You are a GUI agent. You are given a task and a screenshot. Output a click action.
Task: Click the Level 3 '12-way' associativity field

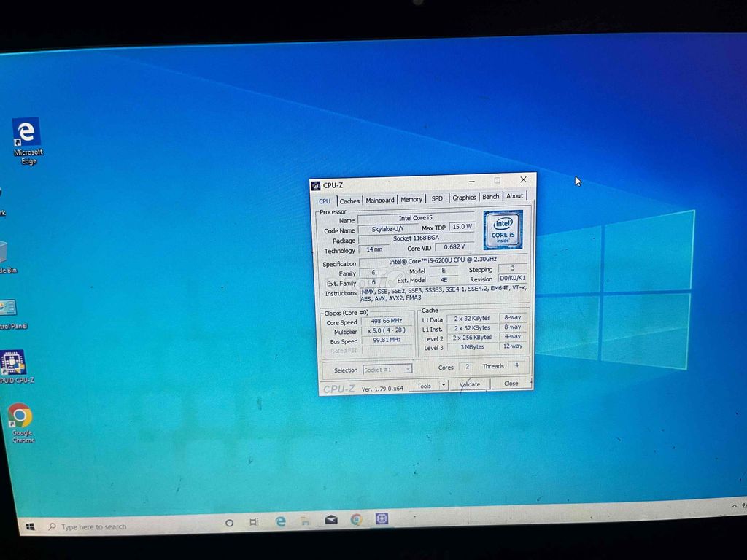pos(513,346)
